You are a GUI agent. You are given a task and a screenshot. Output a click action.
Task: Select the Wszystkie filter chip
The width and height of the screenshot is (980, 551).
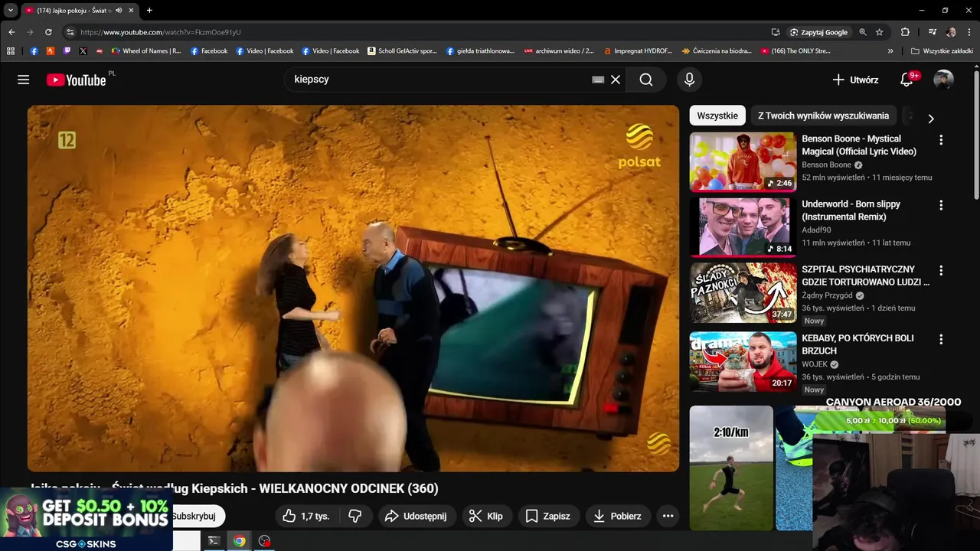tap(717, 116)
